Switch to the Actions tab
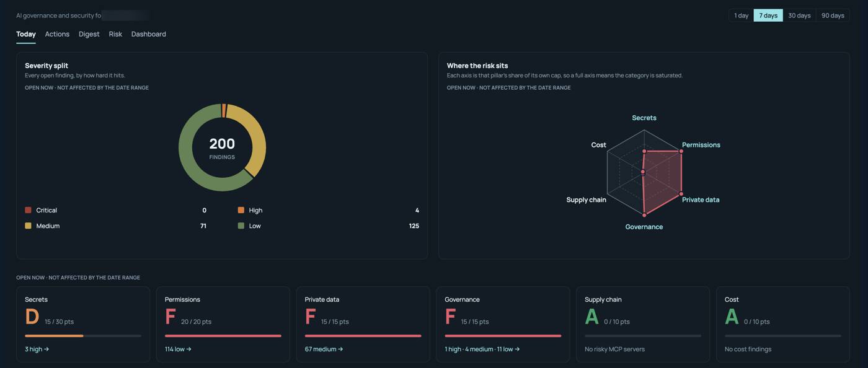 point(57,34)
